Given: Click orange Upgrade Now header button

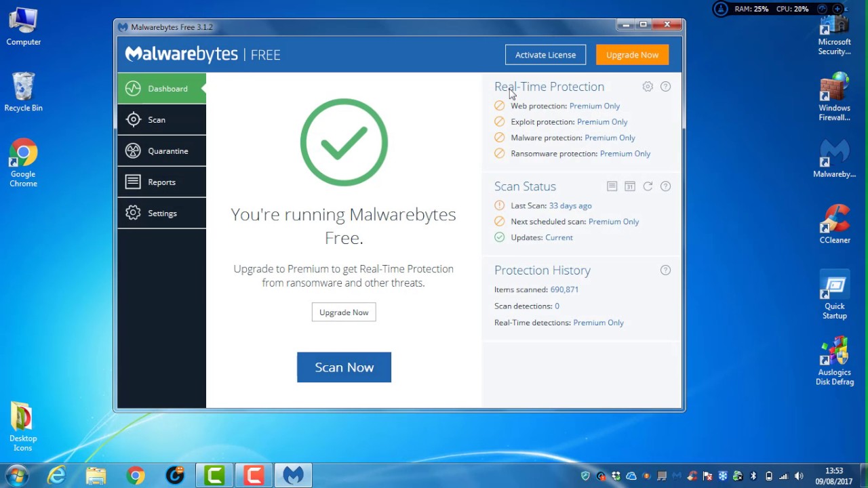Looking at the screenshot, I should tap(632, 55).
